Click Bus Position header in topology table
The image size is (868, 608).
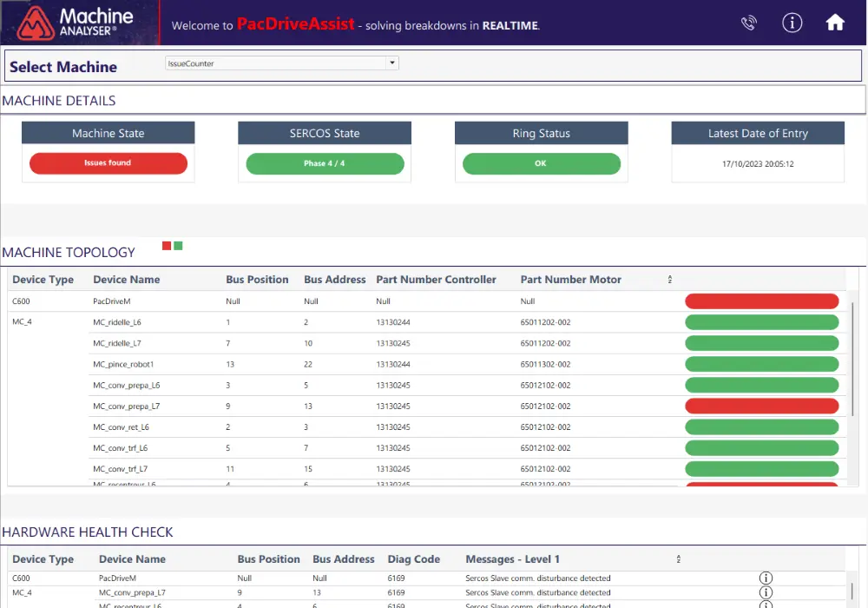coord(257,280)
